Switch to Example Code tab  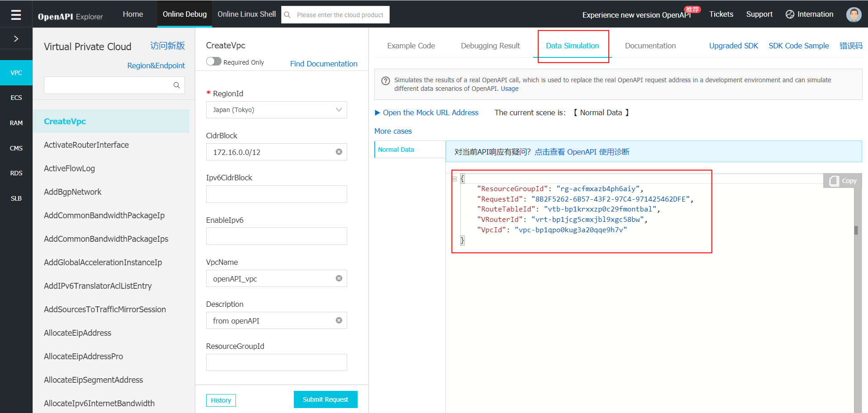point(411,46)
